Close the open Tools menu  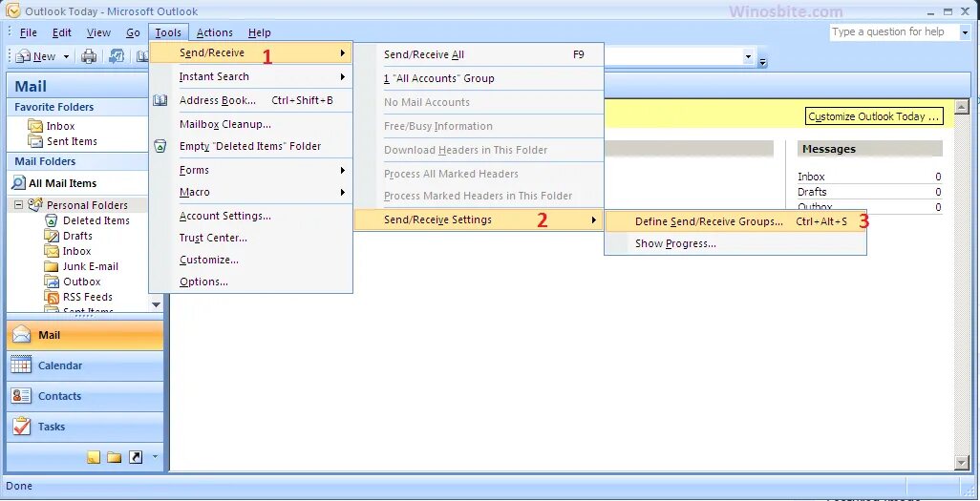click(168, 33)
